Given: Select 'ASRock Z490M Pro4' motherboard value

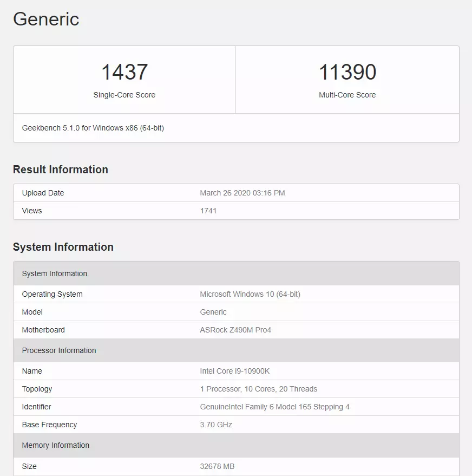Looking at the screenshot, I should tap(235, 330).
